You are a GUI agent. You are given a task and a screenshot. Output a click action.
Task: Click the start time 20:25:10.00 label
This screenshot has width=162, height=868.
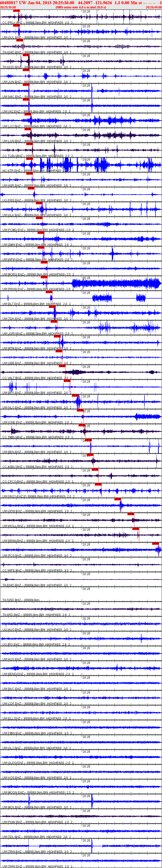point(8,7)
